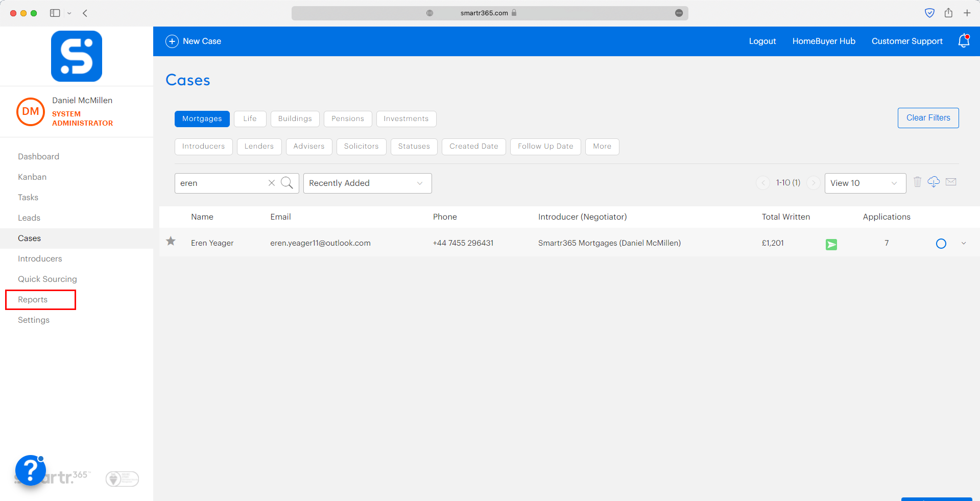Open Dashboard in the sidebar
Image resolution: width=980 pixels, height=501 pixels.
click(x=38, y=157)
